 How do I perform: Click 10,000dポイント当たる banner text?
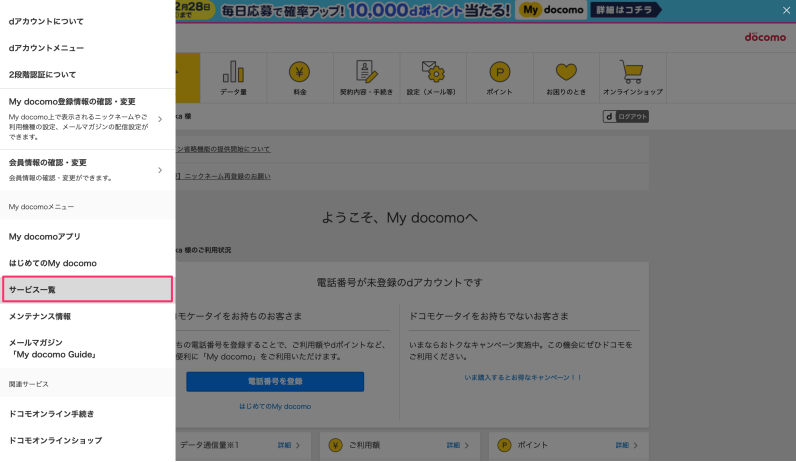pos(429,10)
